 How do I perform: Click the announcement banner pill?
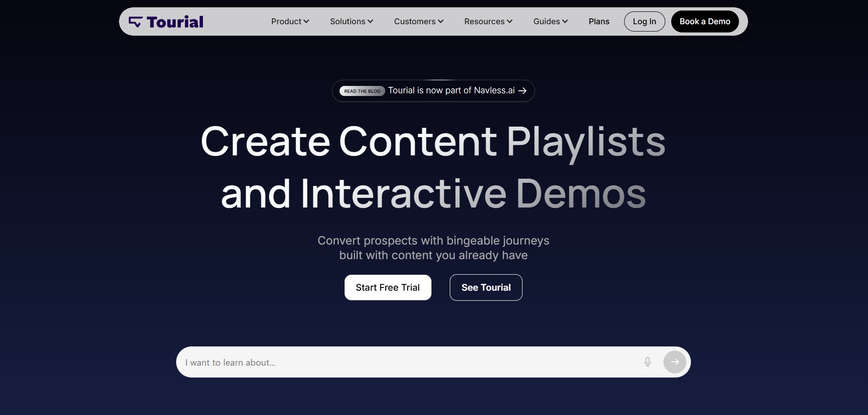[432, 90]
